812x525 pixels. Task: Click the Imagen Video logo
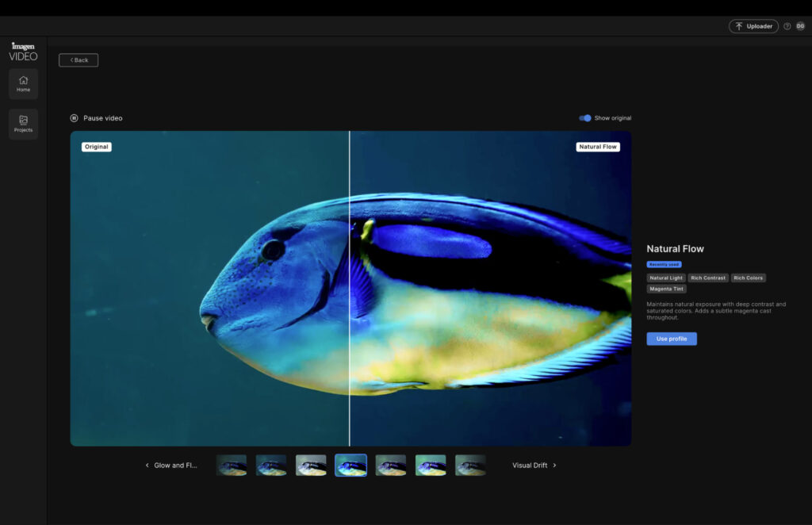click(x=23, y=52)
